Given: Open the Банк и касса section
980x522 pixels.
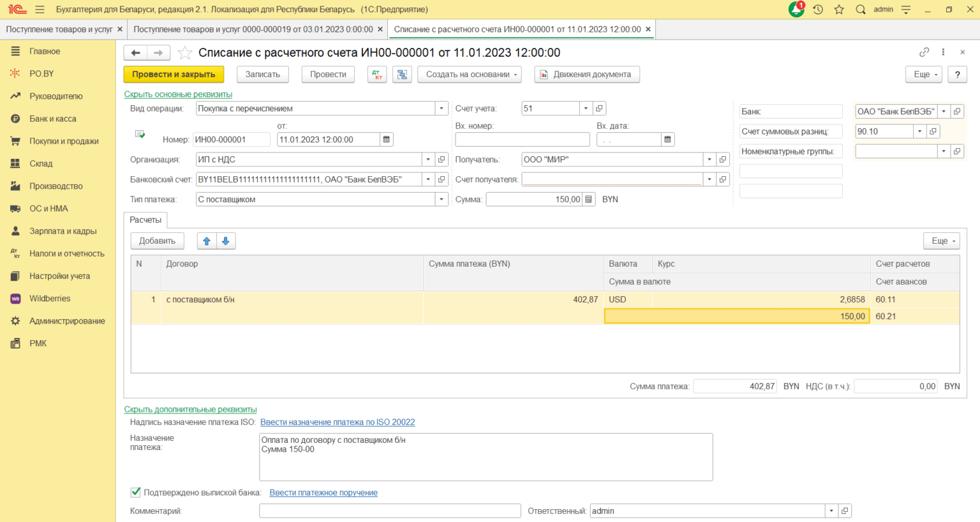Looking at the screenshot, I should (x=52, y=119).
